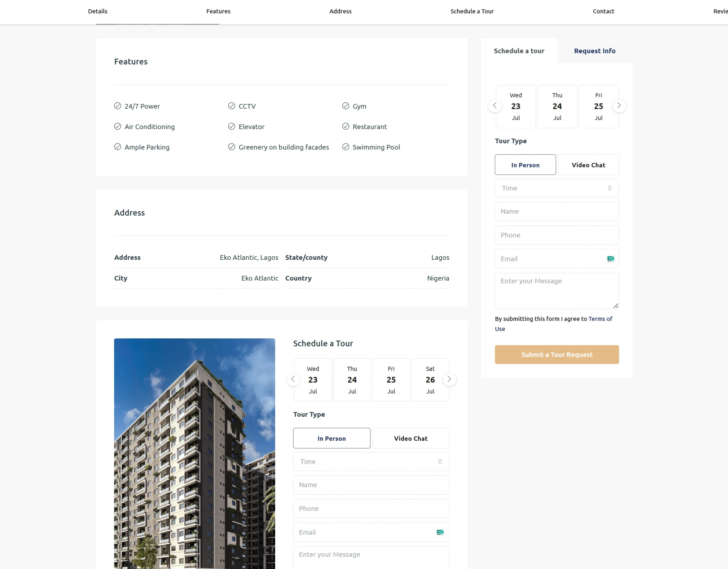Open the Time dropdown in sidebar form
Screen dimensions: 728x569
pyautogui.click(x=556, y=188)
